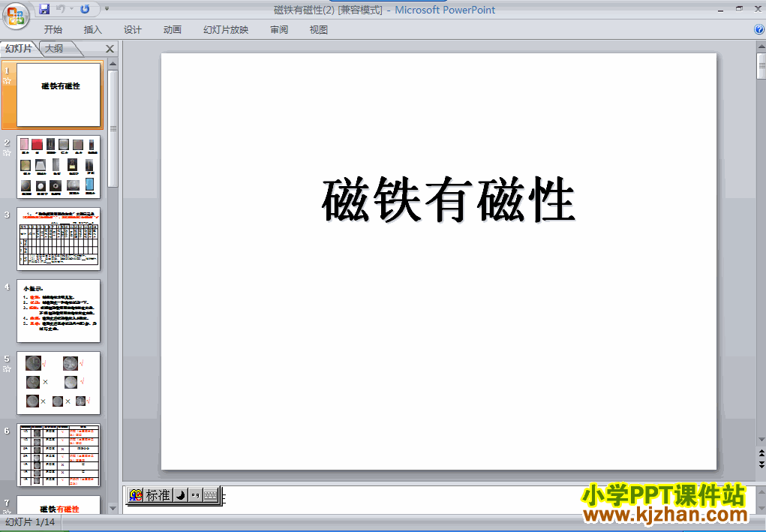Switch to the 设计 ribbon tab
Image resolution: width=766 pixels, height=532 pixels.
(x=132, y=30)
